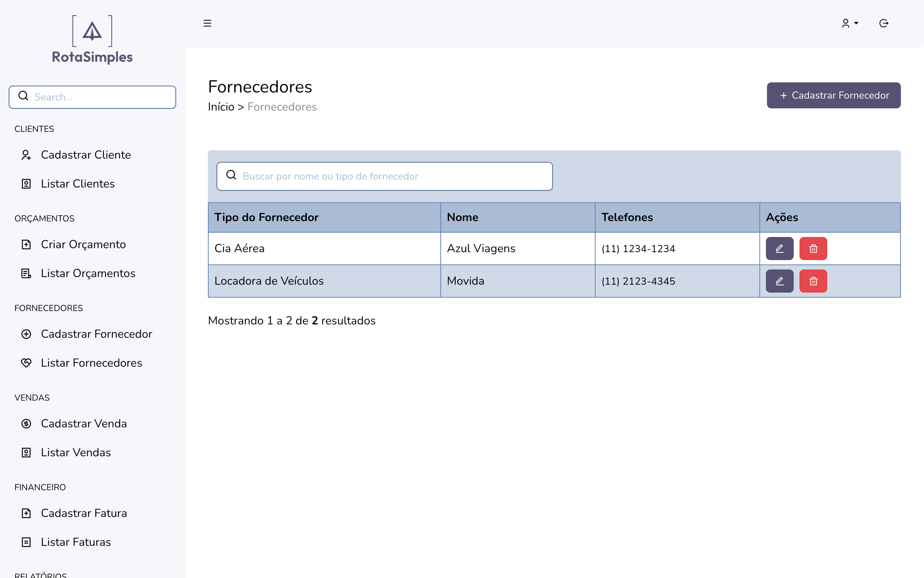Click the FORNECEDORES sidebar section label
The width and height of the screenshot is (924, 578).
coord(48,308)
